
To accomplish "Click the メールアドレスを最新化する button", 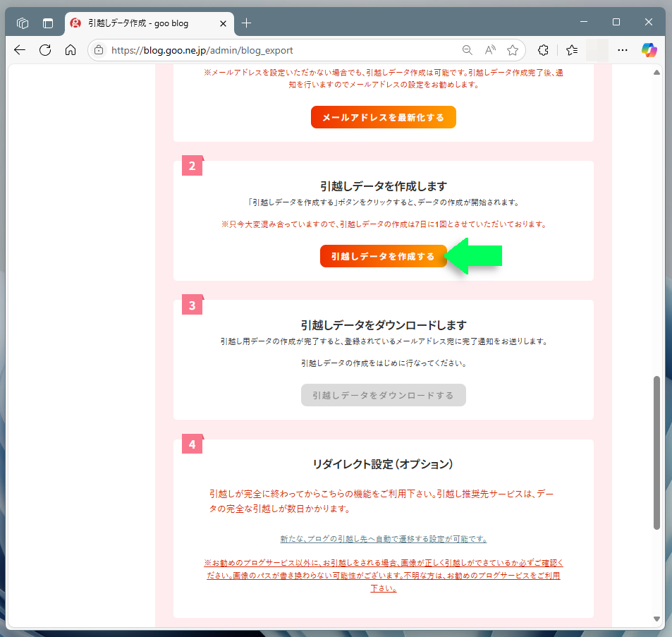I will click(383, 117).
